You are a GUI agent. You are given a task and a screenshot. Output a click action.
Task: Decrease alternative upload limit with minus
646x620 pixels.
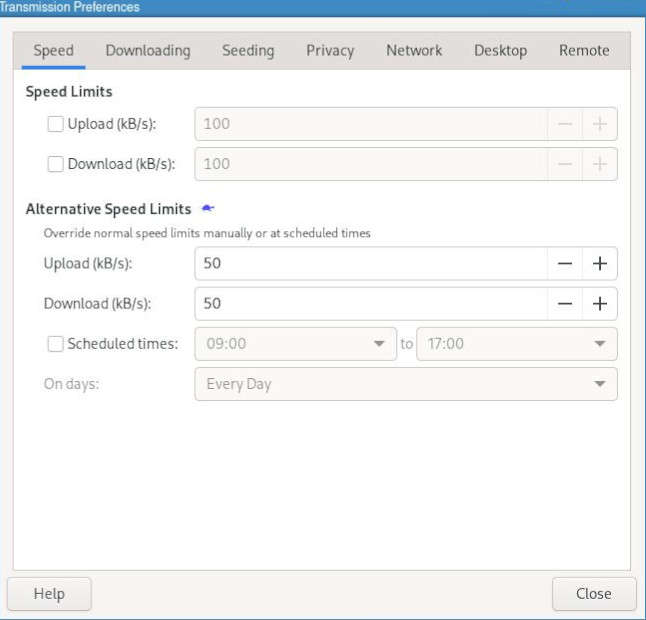(x=565, y=264)
